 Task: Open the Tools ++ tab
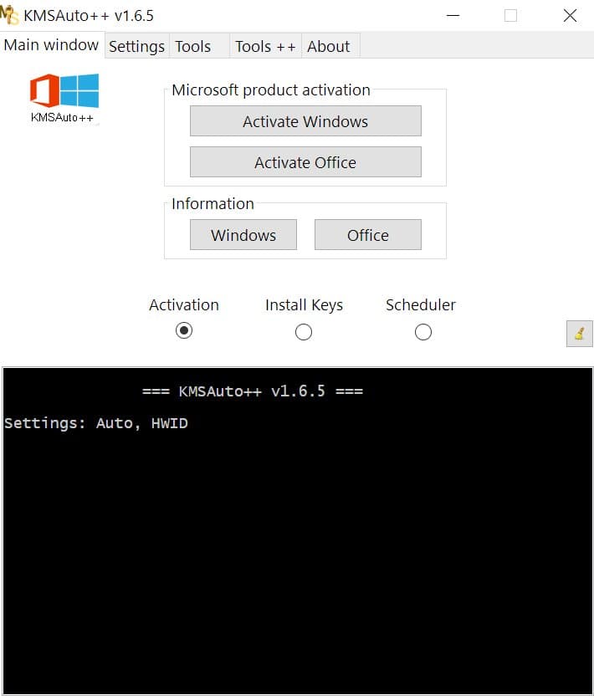pyautogui.click(x=264, y=47)
